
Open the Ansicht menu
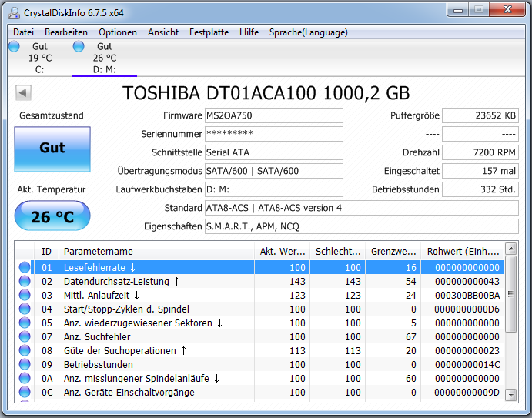coord(163,32)
